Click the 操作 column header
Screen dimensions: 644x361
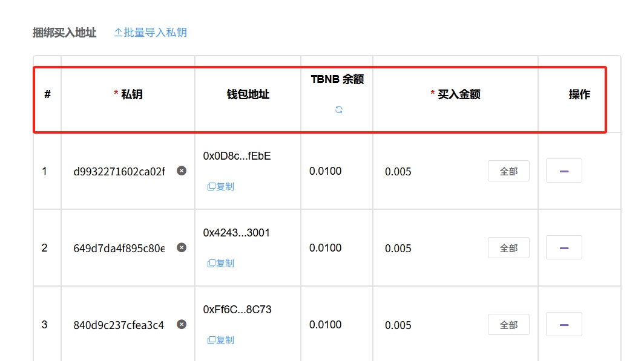(579, 94)
